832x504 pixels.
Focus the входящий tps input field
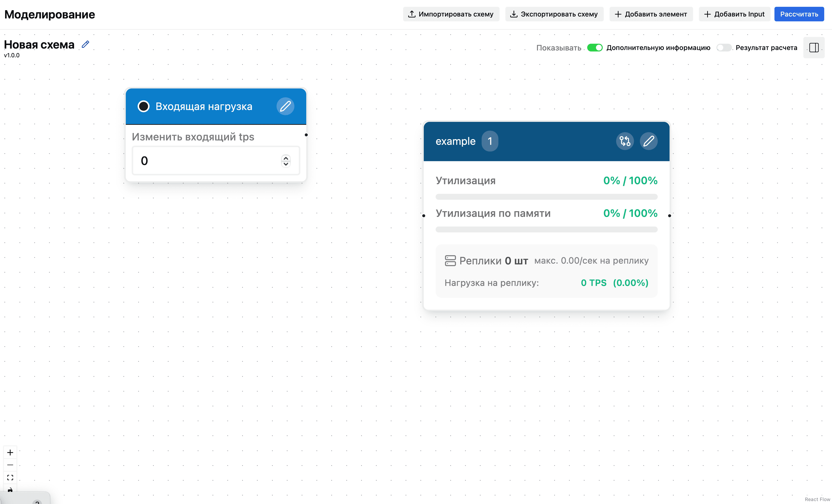tap(216, 161)
